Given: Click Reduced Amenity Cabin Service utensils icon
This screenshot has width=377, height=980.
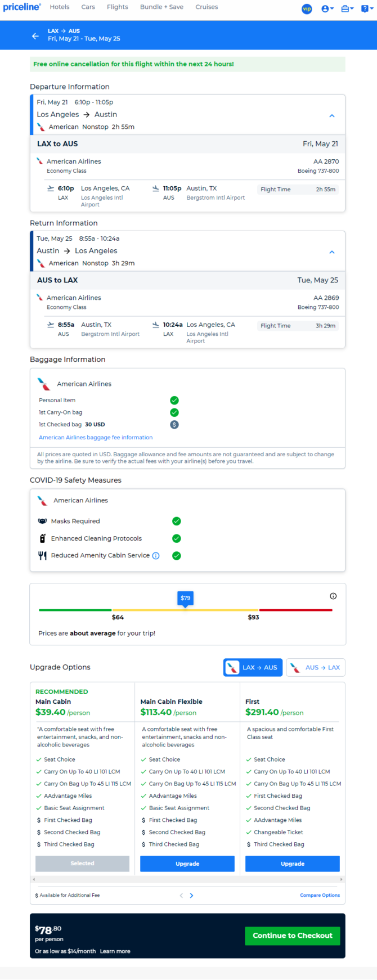Looking at the screenshot, I should coord(42,555).
